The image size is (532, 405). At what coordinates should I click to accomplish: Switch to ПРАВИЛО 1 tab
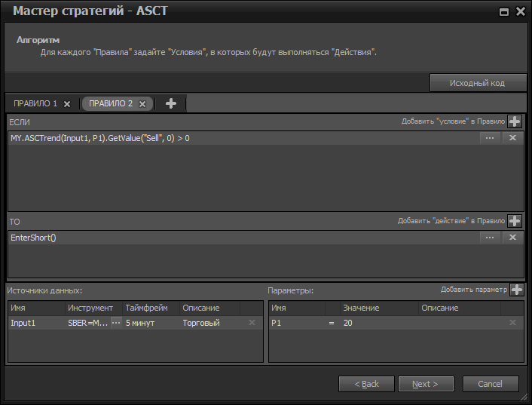(x=35, y=103)
